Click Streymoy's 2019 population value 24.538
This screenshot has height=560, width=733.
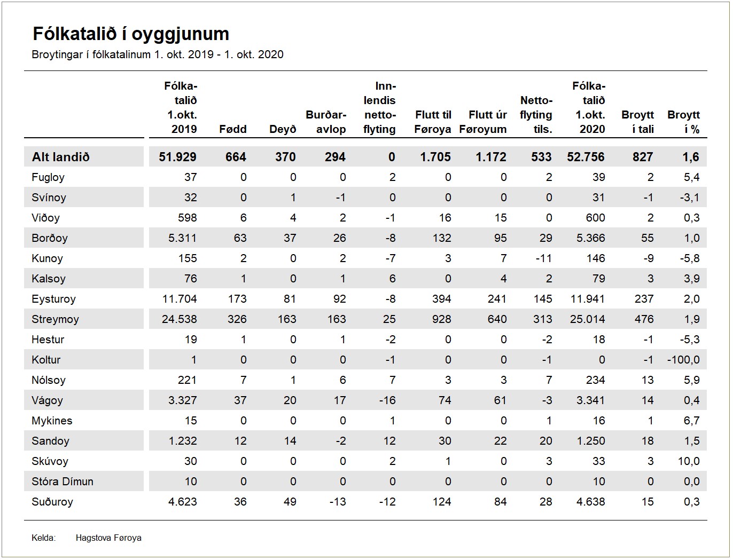point(180,319)
